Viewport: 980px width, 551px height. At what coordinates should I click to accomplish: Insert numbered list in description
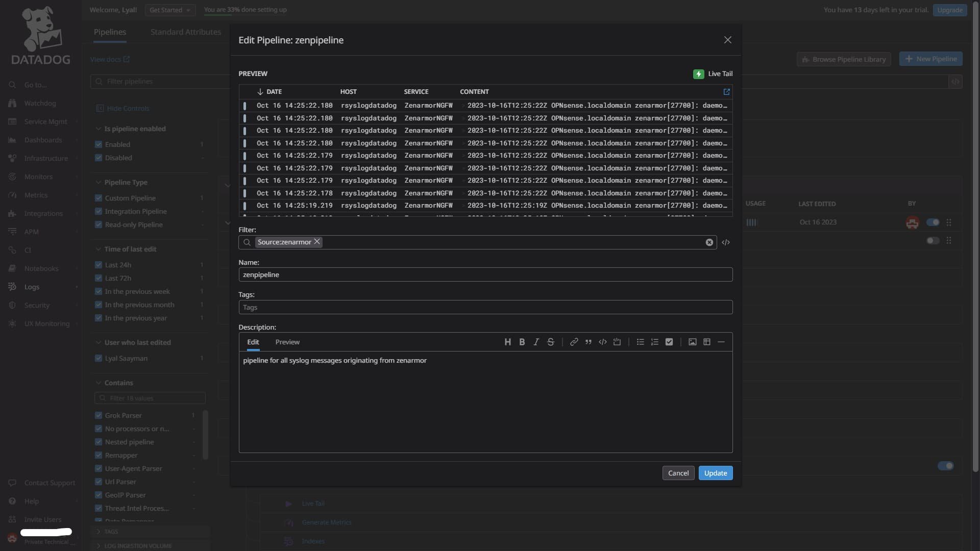click(654, 342)
